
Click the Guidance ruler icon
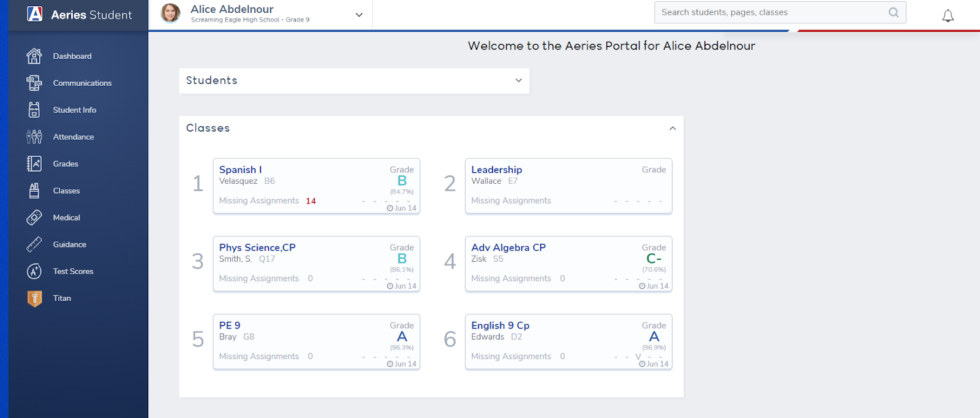[34, 245]
